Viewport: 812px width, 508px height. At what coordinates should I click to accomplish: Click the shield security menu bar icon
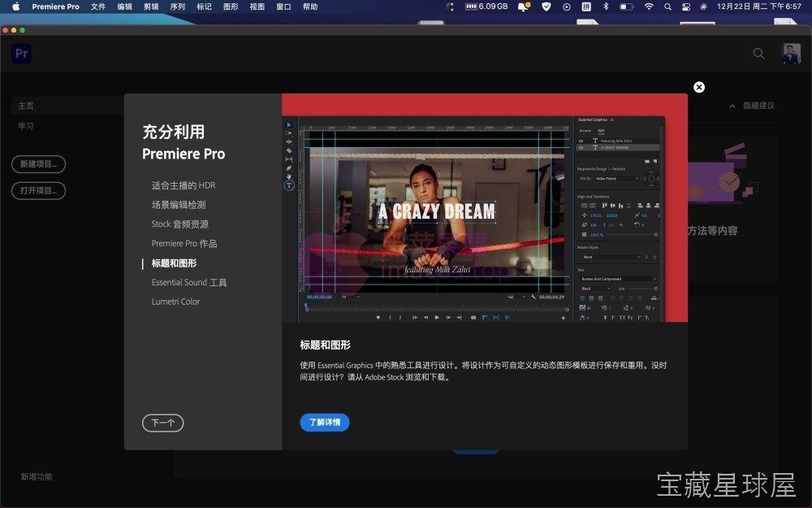point(546,7)
